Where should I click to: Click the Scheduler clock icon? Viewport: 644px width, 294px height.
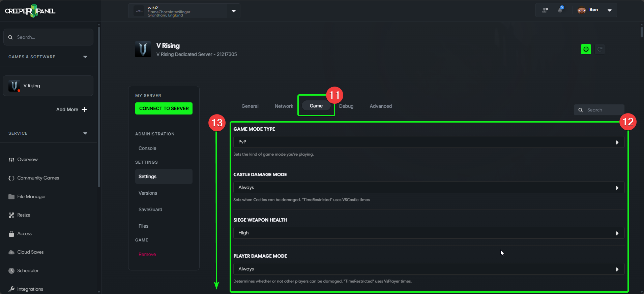coord(11,271)
